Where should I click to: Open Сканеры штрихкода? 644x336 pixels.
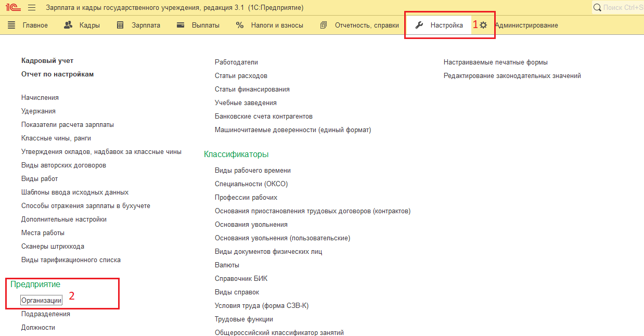(53, 247)
